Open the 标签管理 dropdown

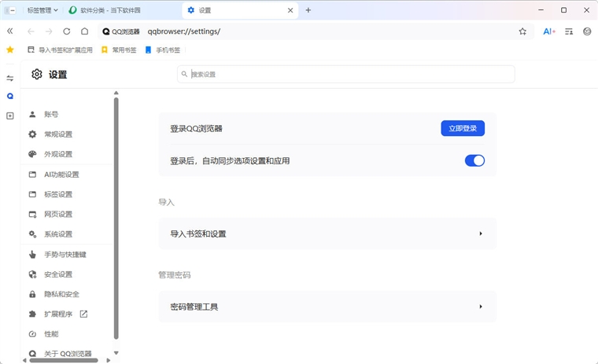[x=42, y=10]
